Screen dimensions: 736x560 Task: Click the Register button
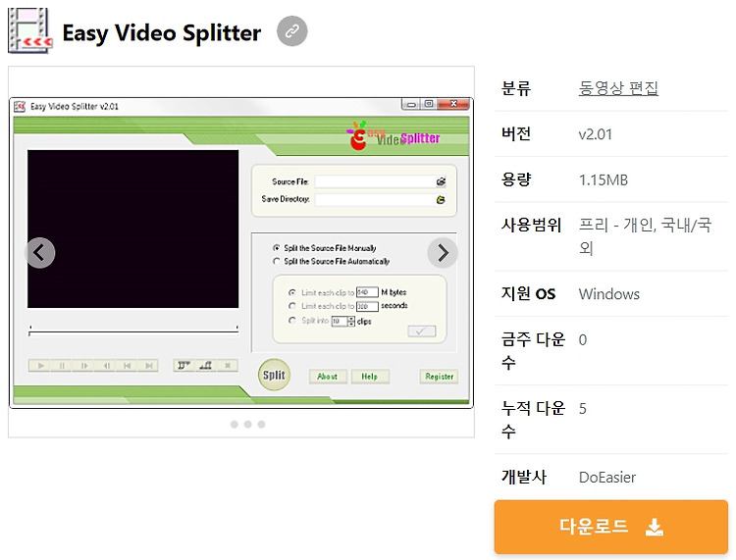(439, 377)
